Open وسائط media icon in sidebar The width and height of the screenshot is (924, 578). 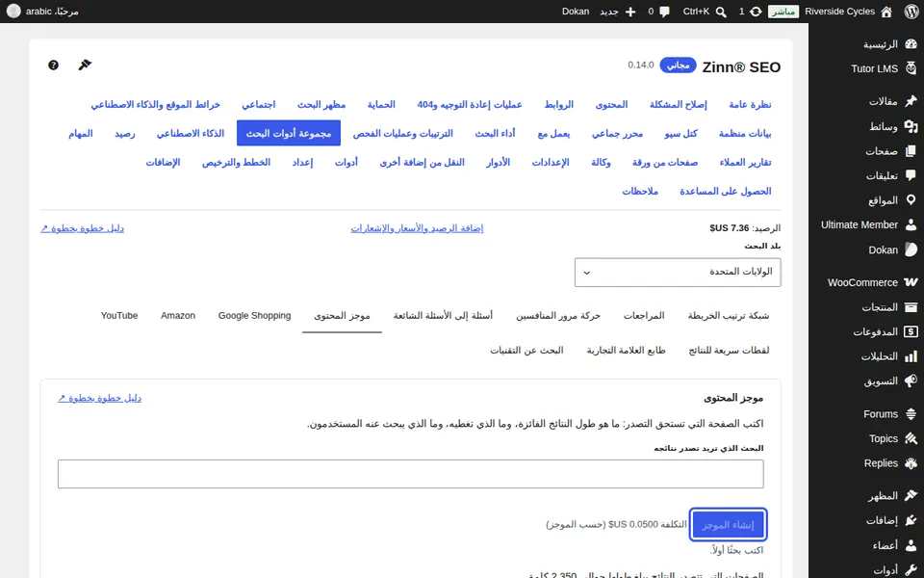click(911, 126)
